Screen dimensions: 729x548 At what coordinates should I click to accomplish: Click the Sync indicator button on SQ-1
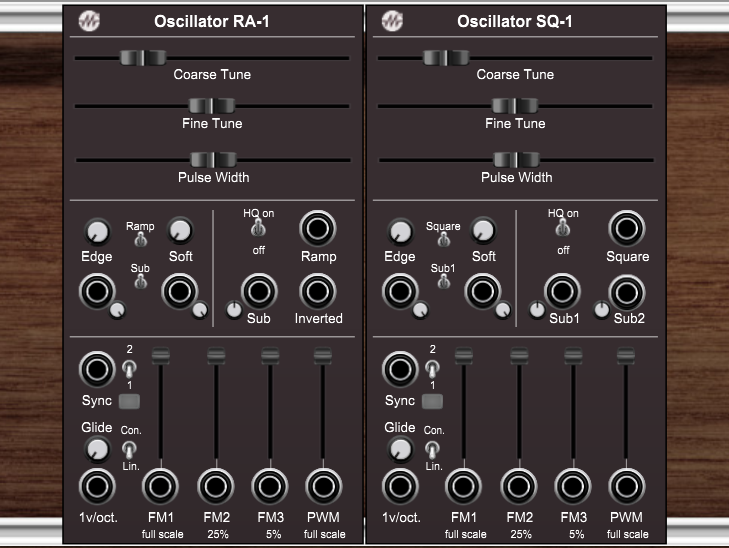(x=432, y=401)
